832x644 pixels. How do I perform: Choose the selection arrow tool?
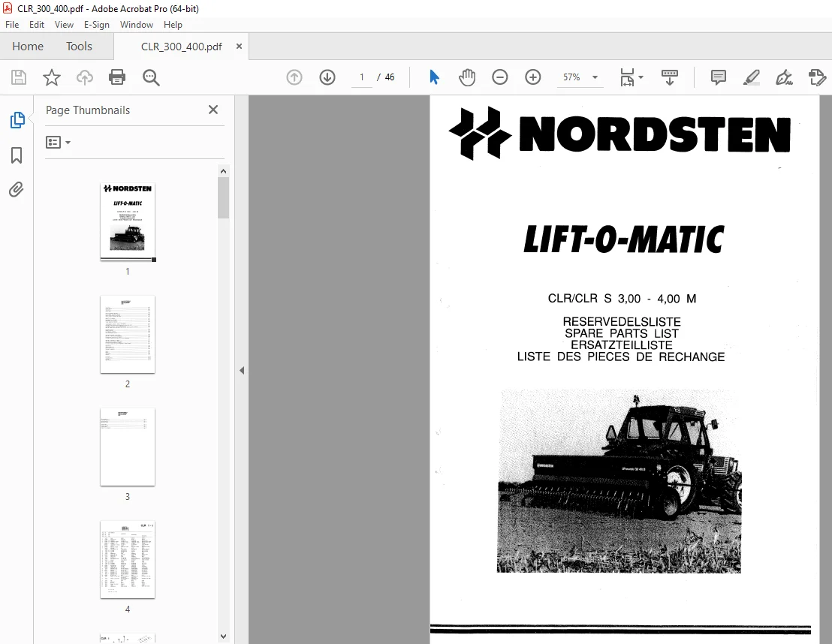[434, 77]
